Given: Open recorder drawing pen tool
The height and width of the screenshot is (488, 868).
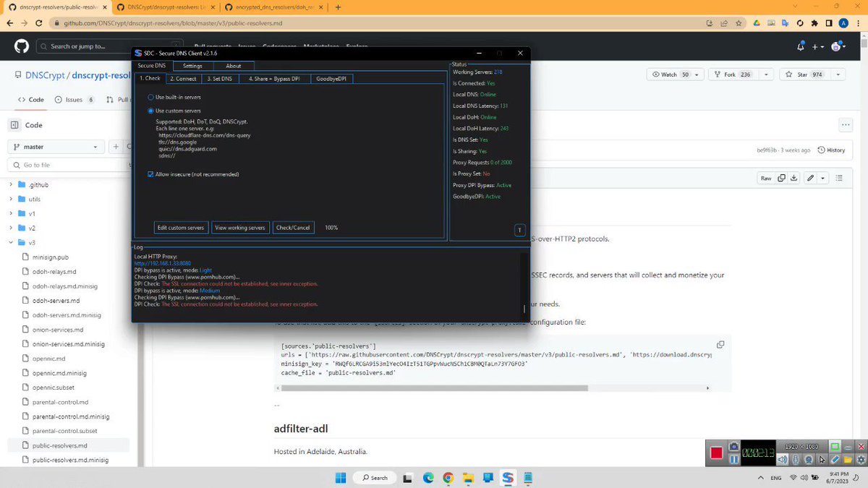Looking at the screenshot, I should coord(835,459).
